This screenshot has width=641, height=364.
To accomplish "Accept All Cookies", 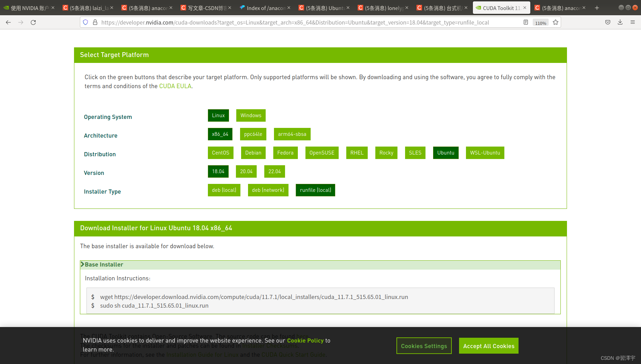I will pyautogui.click(x=488, y=346).
